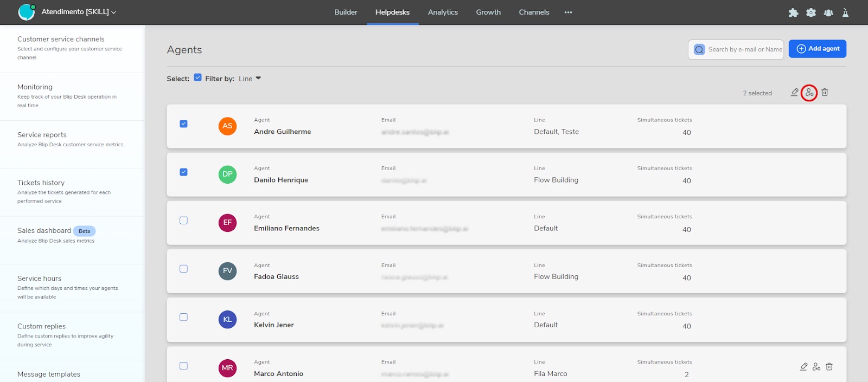868x382 pixels.
Task: Click the agent search input field
Action: click(744, 49)
